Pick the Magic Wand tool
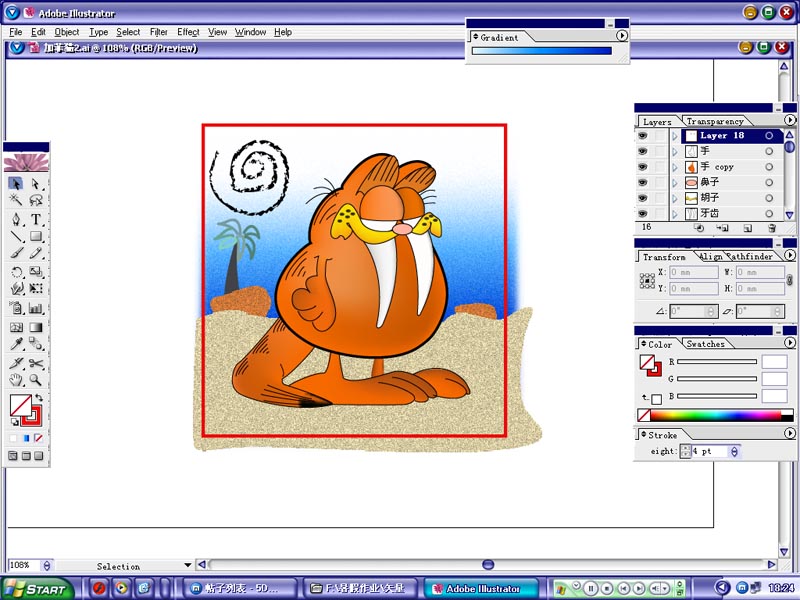 pos(16,199)
